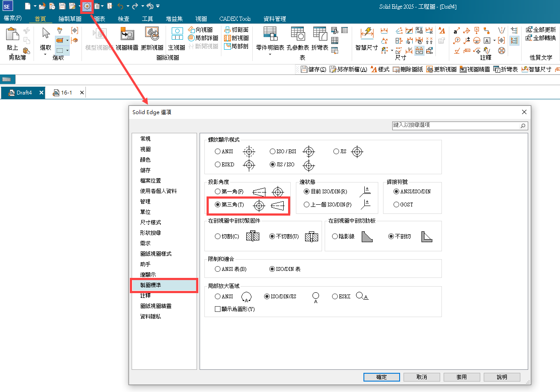Click Save As (另存新檔) toolbar item
Viewport: 560px width, 392px height.
348,69
